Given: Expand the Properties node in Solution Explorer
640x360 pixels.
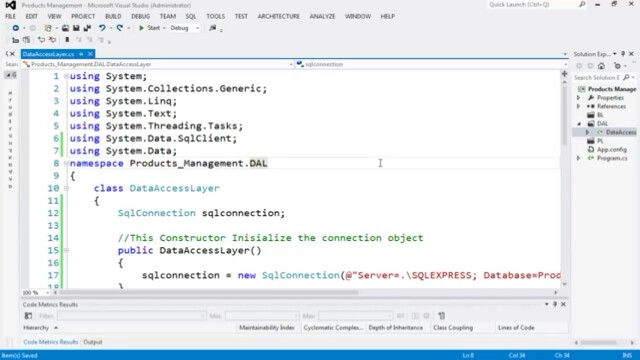Looking at the screenshot, I should click(x=578, y=98).
